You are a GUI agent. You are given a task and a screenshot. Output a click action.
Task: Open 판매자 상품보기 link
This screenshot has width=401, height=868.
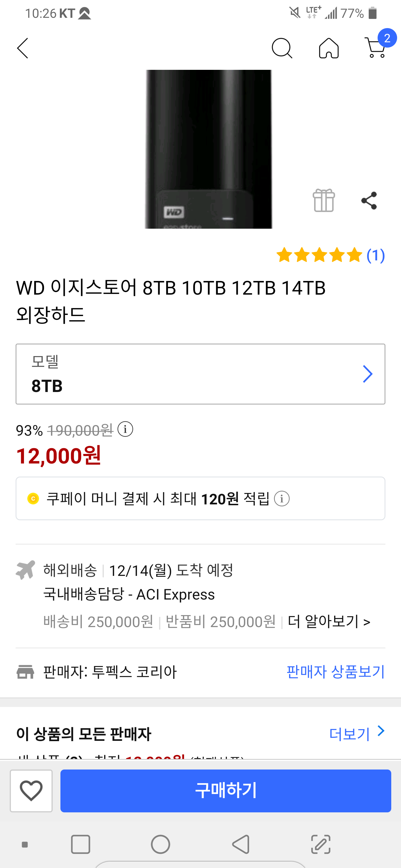335,672
